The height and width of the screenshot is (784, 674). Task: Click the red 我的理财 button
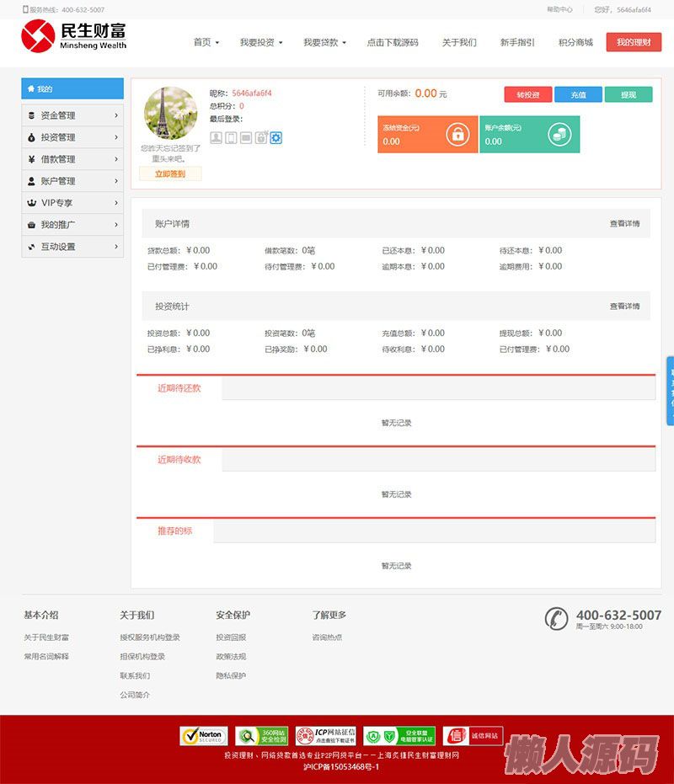(634, 42)
